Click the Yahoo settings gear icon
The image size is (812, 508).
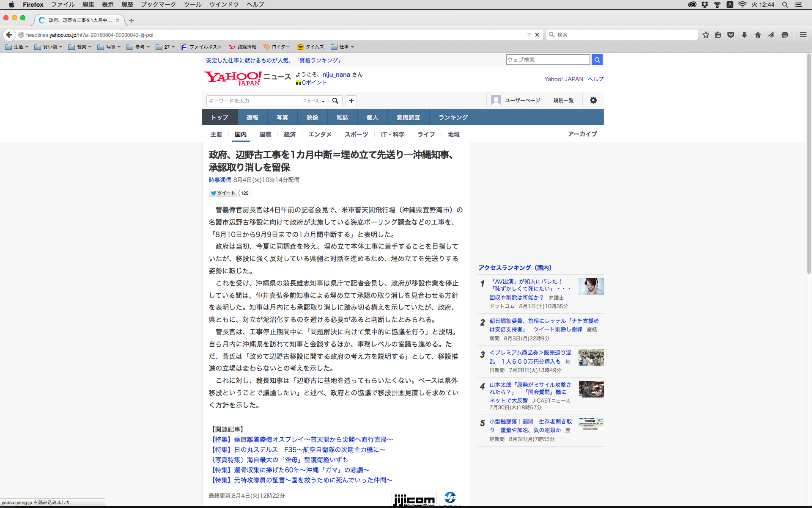[593, 100]
